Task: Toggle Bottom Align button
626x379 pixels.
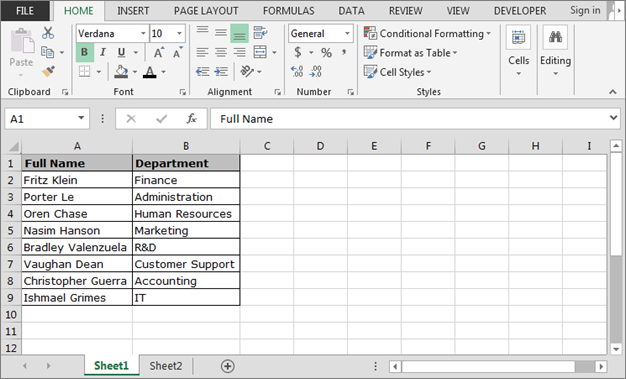Action: [x=240, y=34]
